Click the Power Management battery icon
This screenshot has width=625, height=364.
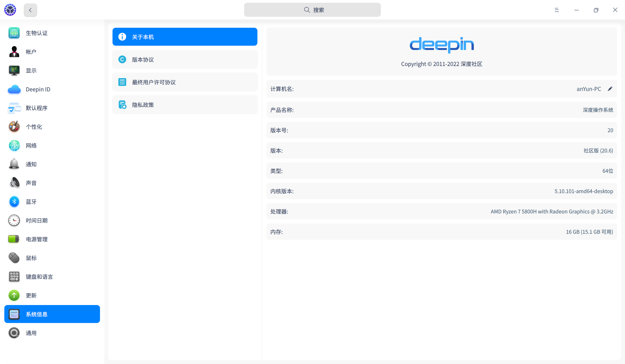(x=14, y=239)
